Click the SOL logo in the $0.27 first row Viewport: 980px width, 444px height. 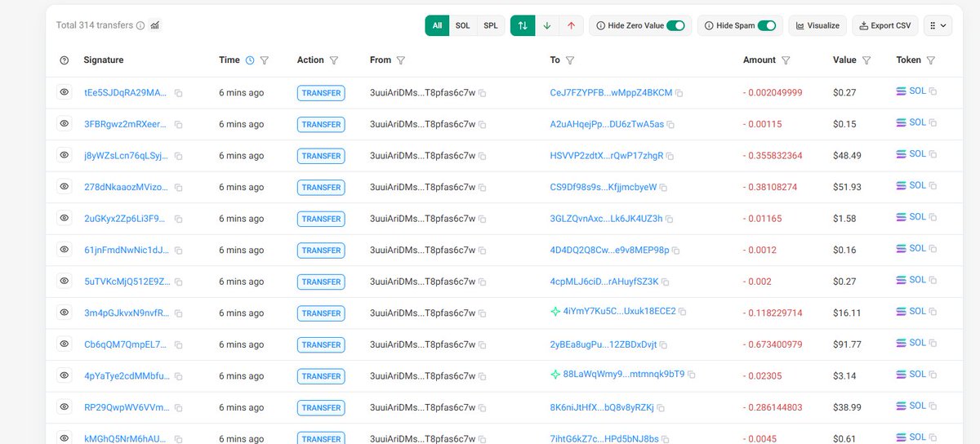click(x=902, y=92)
